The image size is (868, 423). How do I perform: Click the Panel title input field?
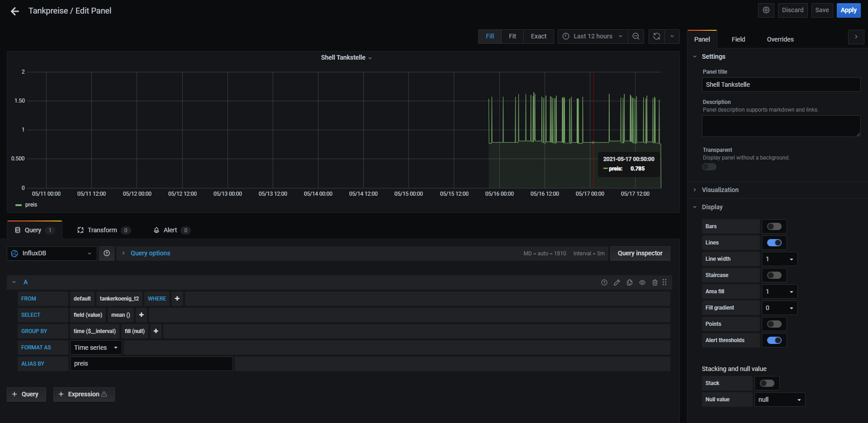pyautogui.click(x=781, y=85)
